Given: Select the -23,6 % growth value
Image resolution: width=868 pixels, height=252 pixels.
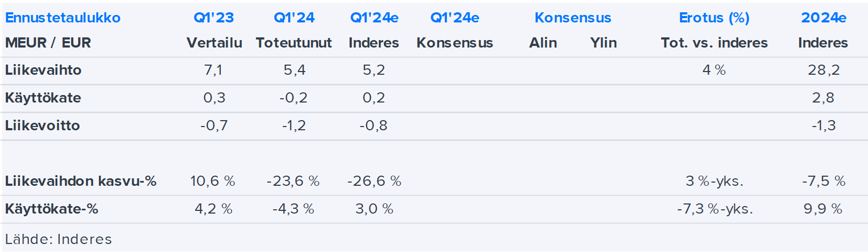Looking at the screenshot, I should pos(293,181).
